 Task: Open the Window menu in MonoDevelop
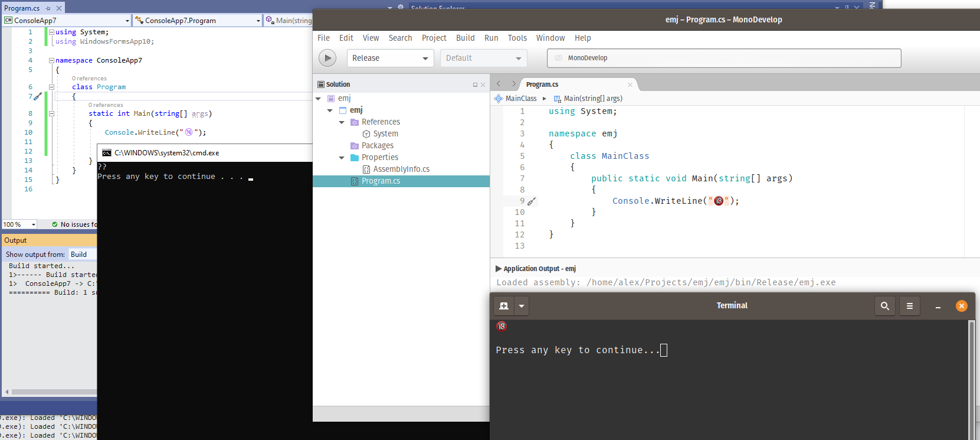550,38
